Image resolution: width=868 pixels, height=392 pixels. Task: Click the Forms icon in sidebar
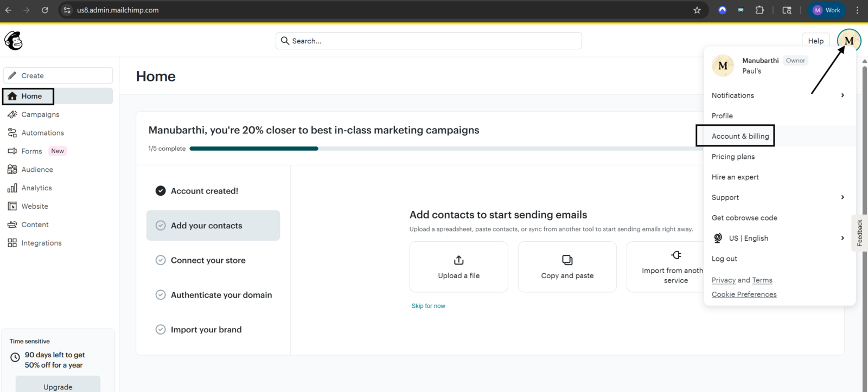(12, 151)
